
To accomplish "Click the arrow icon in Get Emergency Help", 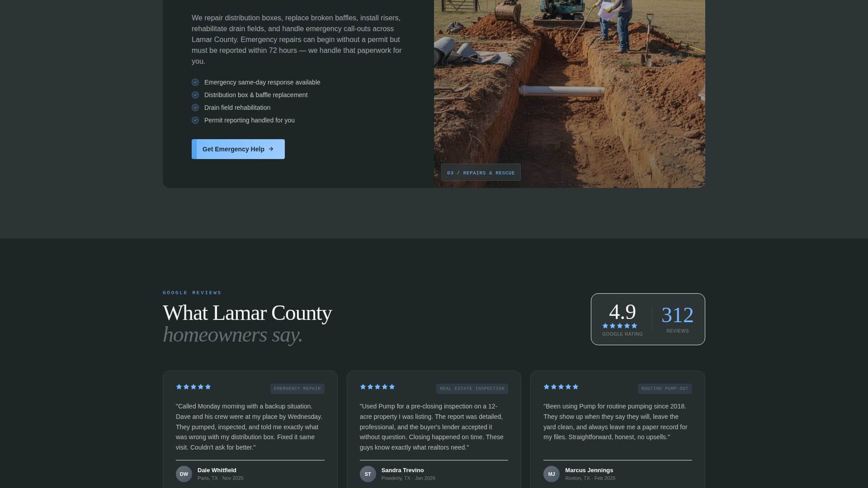I will point(271,149).
